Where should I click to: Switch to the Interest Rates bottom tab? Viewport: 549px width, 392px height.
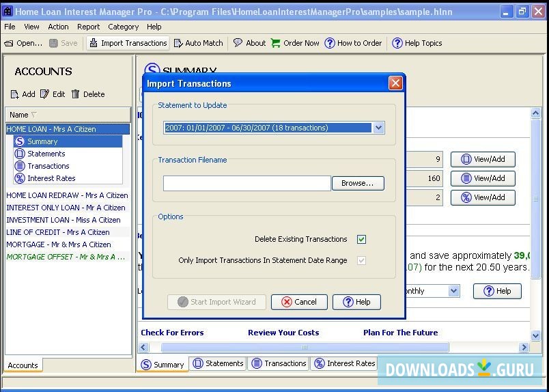click(x=345, y=363)
